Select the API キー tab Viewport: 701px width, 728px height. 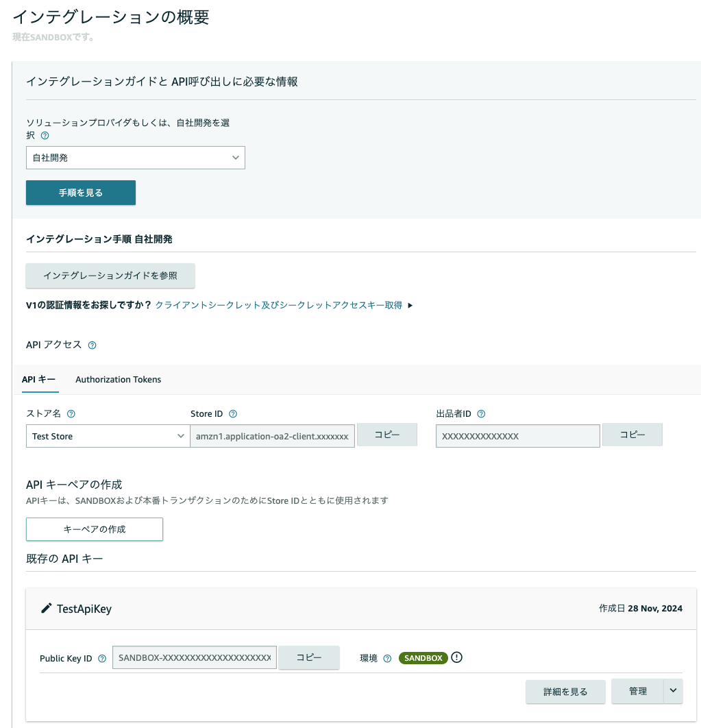pos(38,379)
